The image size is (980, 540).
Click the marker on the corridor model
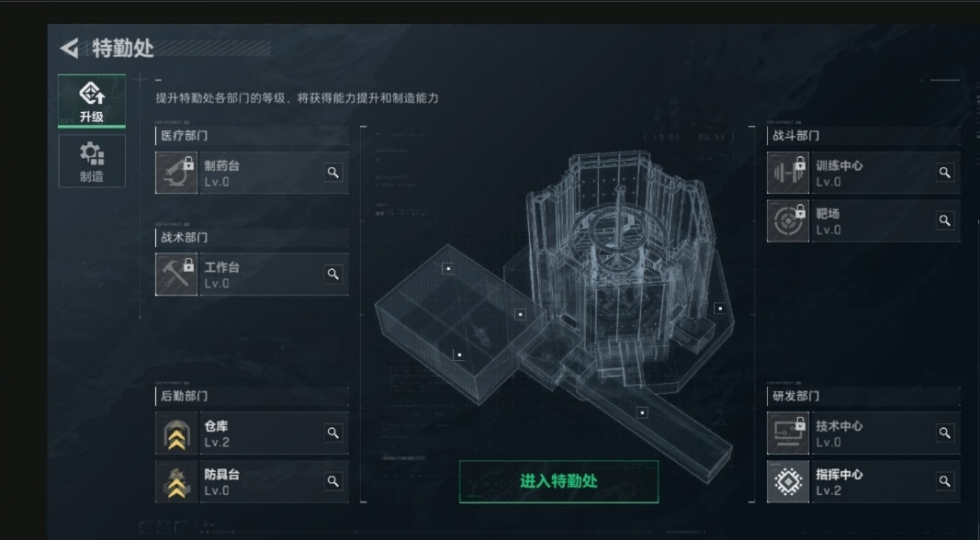[x=642, y=413]
